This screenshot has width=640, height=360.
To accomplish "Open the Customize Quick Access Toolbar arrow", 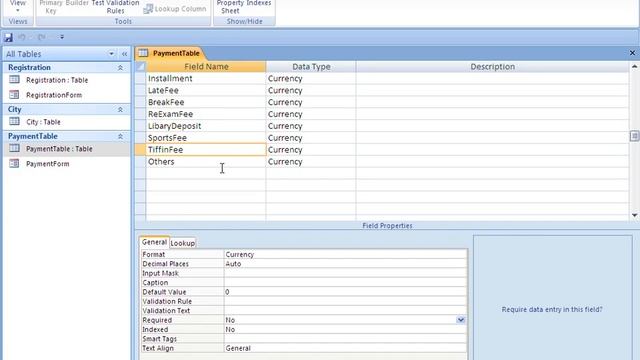I will tap(62, 37).
